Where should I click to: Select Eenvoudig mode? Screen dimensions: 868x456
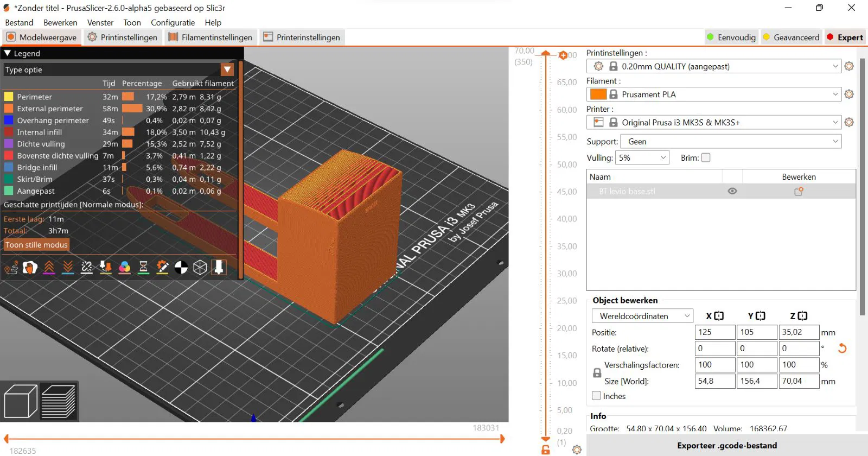(x=731, y=37)
